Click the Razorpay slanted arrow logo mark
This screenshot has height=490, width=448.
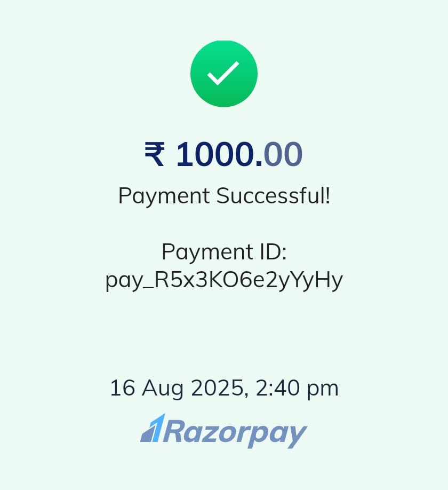coord(153,428)
